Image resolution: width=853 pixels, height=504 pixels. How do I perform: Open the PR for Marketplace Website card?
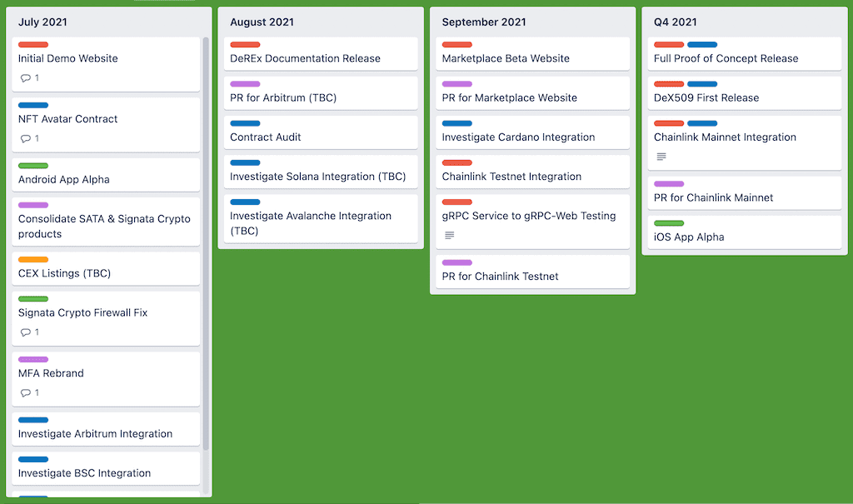(532, 93)
